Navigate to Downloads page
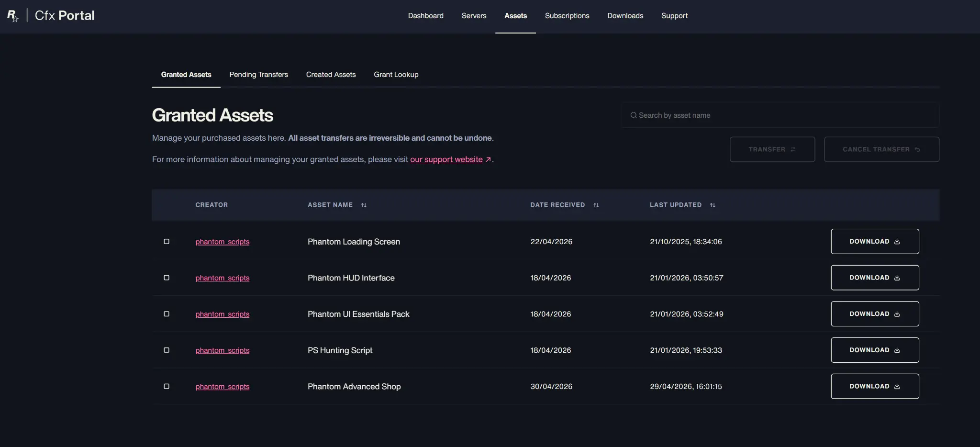980x447 pixels. pyautogui.click(x=625, y=16)
